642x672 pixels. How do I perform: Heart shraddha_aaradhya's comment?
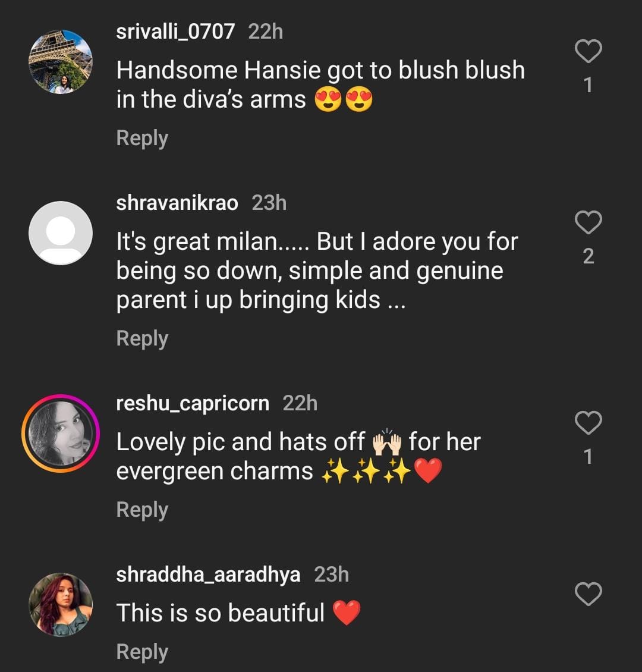click(588, 594)
